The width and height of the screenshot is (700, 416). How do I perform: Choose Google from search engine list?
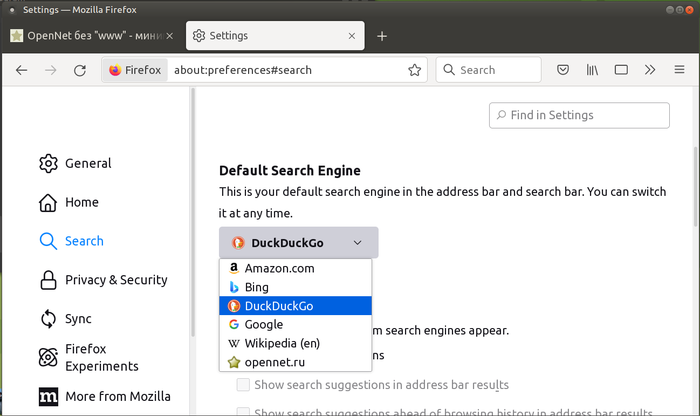264,324
